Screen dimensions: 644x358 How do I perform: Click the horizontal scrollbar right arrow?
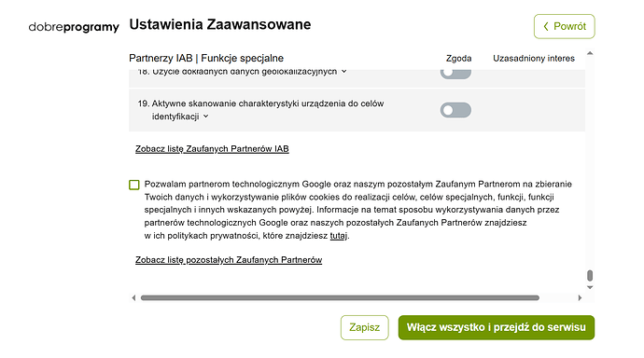(580, 297)
